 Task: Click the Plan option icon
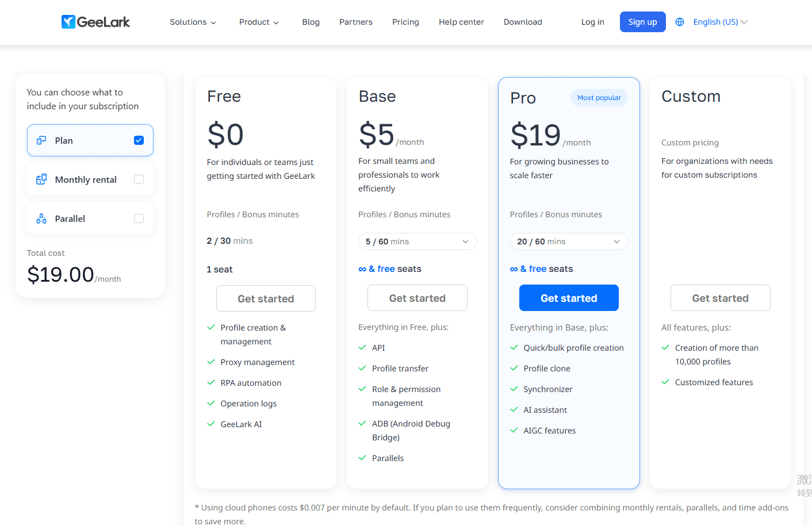point(41,140)
